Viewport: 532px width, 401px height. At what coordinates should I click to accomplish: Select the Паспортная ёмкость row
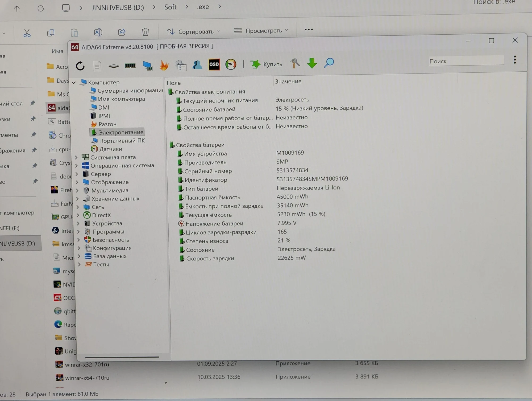pos(243,197)
